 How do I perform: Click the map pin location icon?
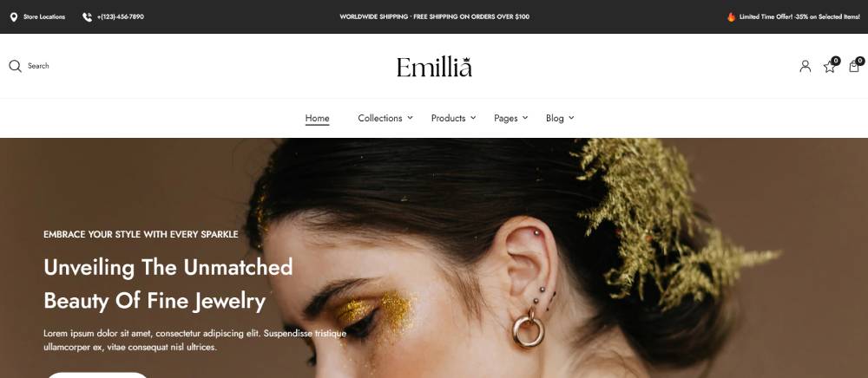[14, 17]
